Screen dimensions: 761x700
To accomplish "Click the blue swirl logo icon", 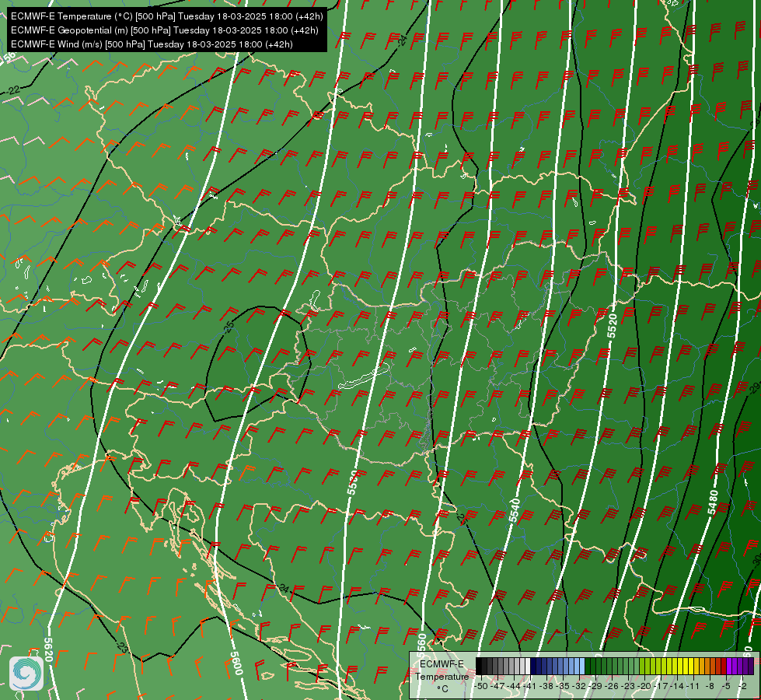I will click(26, 673).
